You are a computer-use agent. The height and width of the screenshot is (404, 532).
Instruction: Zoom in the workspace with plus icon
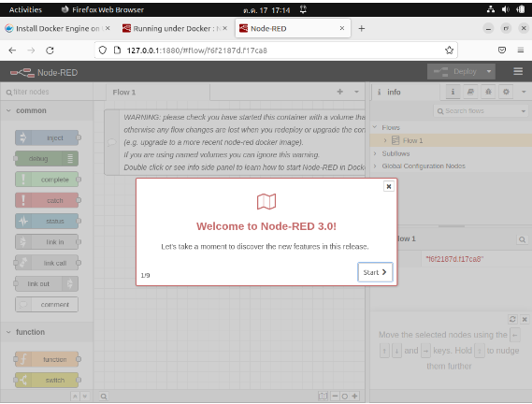pyautogui.click(x=354, y=396)
